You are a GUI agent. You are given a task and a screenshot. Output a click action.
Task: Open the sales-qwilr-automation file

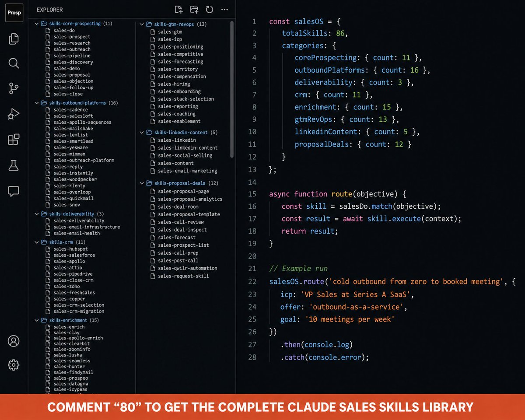[x=188, y=268]
